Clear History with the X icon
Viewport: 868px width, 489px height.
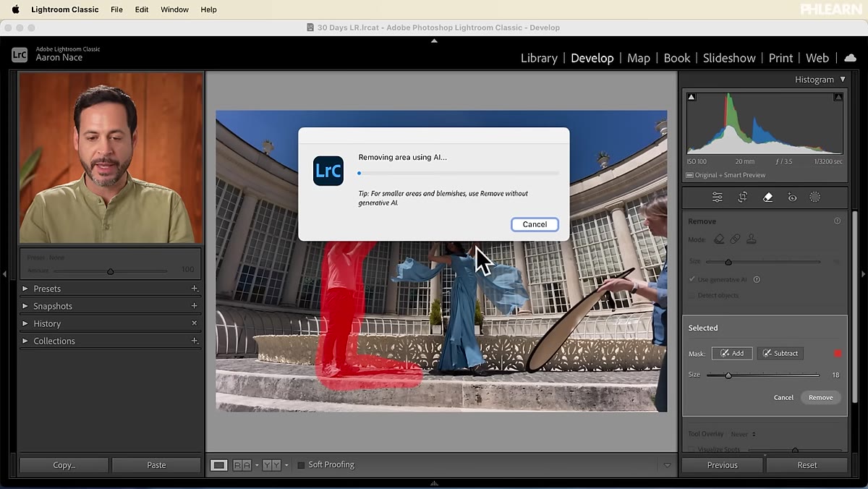194,323
